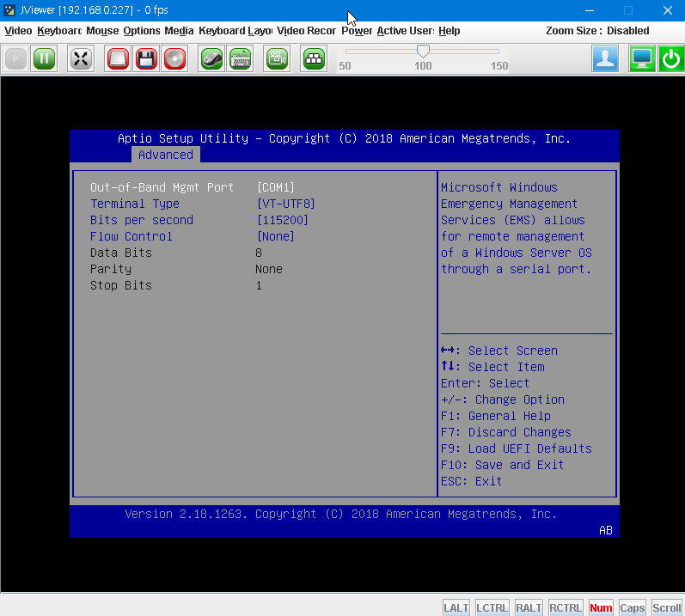
Task: Click the Data Bits label
Action: [121, 253]
